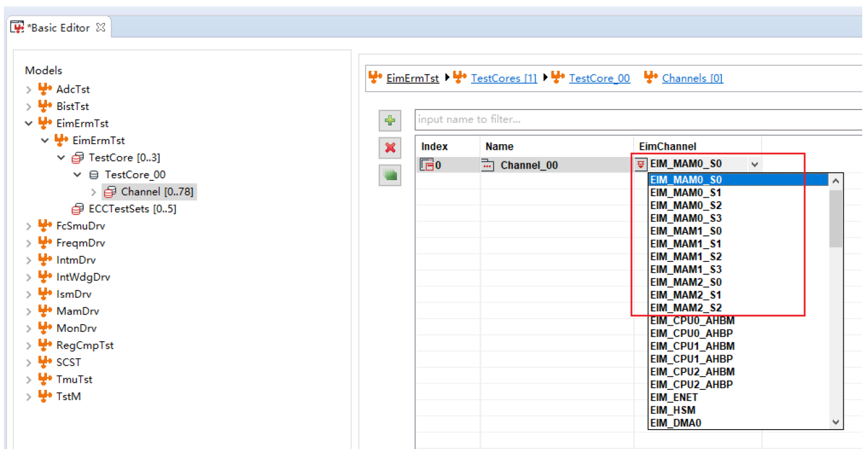868x460 pixels.
Task: Click the Basic Editor tab close icon
Action: coord(100,28)
